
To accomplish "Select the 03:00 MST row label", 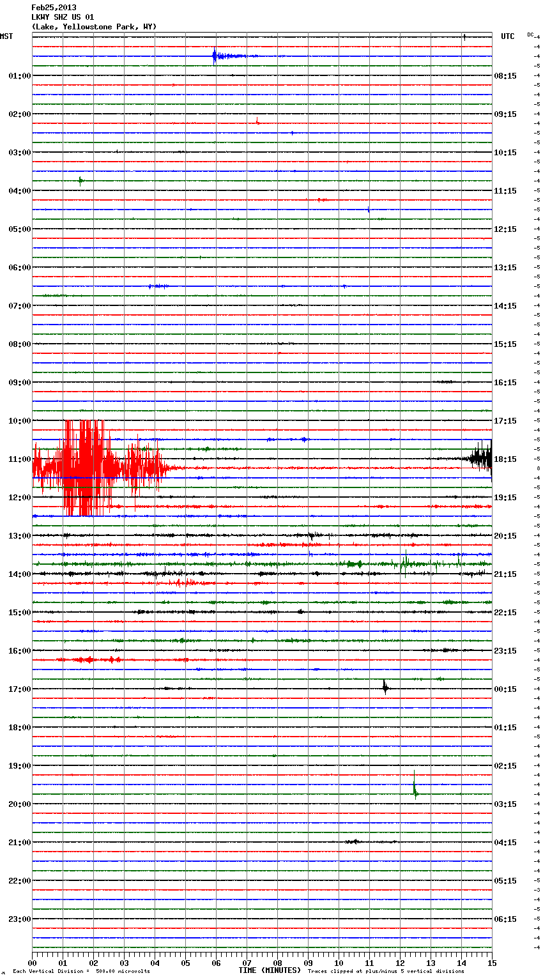I will 20,153.
